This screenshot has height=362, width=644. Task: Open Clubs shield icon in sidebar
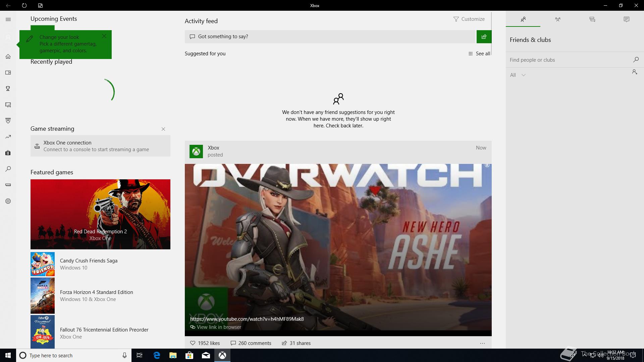[x=8, y=121]
